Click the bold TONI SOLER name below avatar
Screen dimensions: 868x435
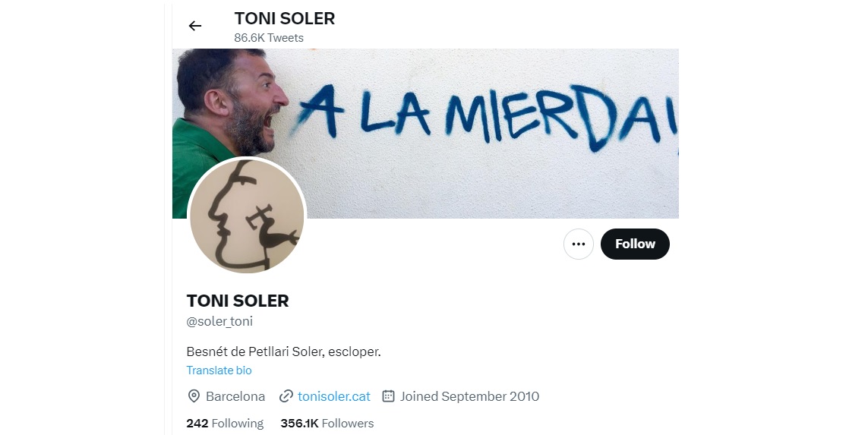238,301
